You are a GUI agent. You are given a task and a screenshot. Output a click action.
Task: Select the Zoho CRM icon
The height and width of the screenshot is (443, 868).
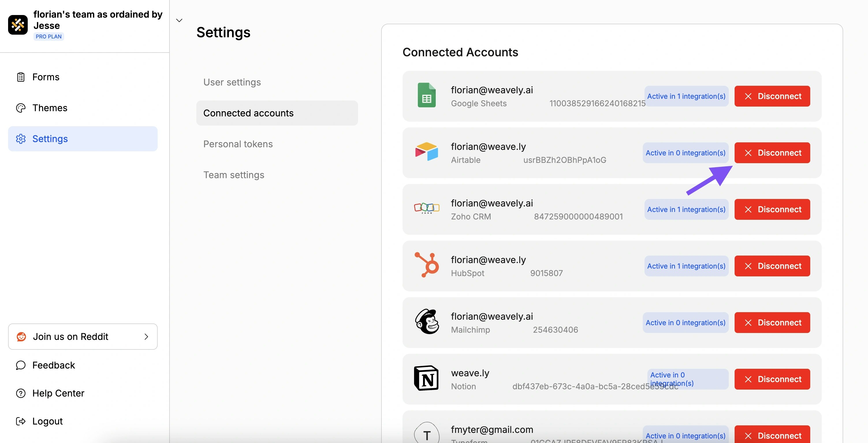[426, 209]
